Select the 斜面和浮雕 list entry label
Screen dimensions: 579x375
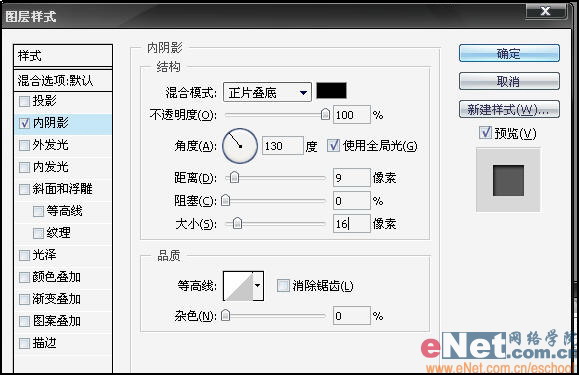tap(62, 189)
